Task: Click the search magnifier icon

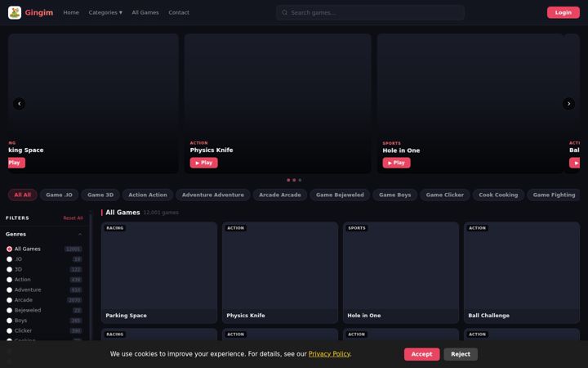Action: [x=285, y=12]
